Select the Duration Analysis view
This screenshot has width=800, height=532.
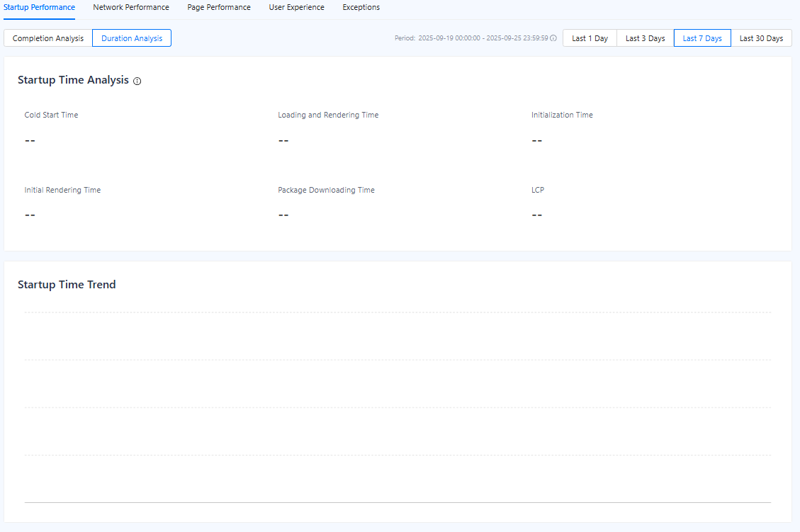132,38
